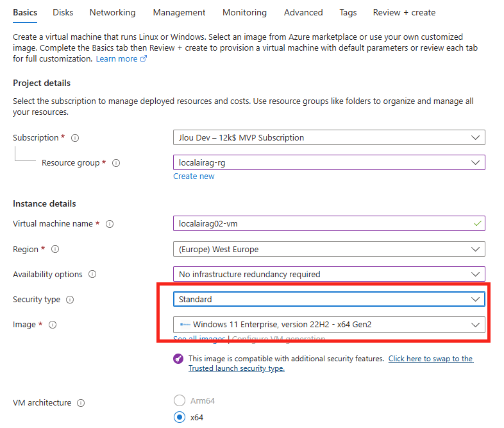The height and width of the screenshot is (428, 504).
Task: Open the Management tab
Action: pos(179,13)
